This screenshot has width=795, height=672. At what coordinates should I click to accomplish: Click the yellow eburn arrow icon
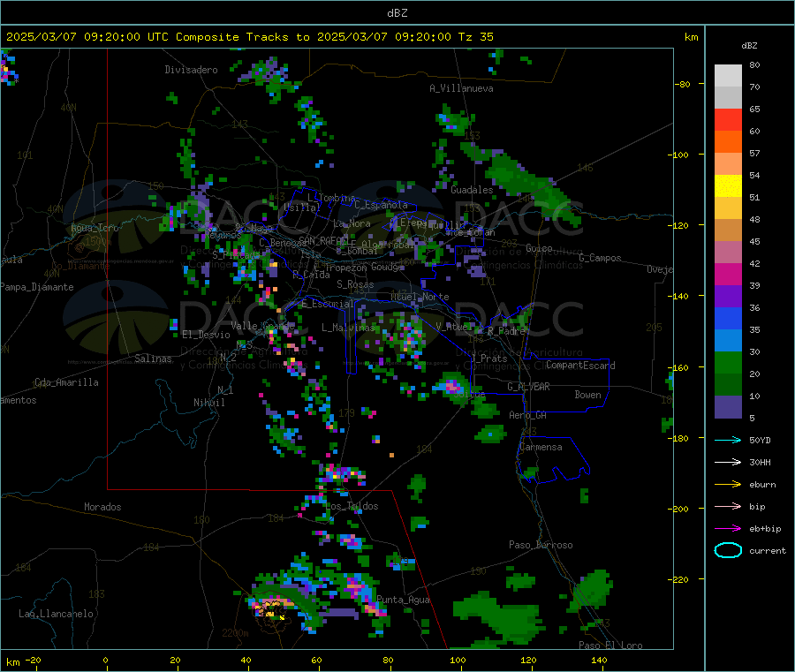tap(728, 484)
